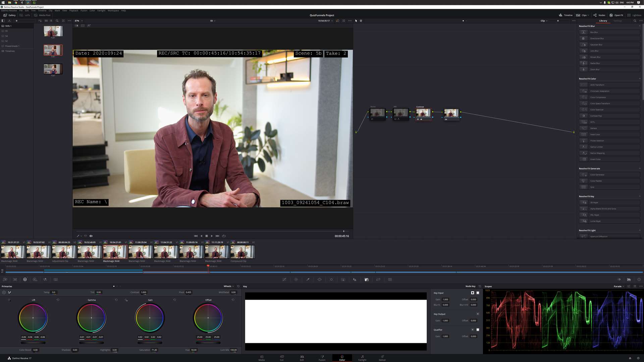Screen dimensions: 644x362
Task: Open the Parade scope type dropdown
Action: tap(619, 286)
